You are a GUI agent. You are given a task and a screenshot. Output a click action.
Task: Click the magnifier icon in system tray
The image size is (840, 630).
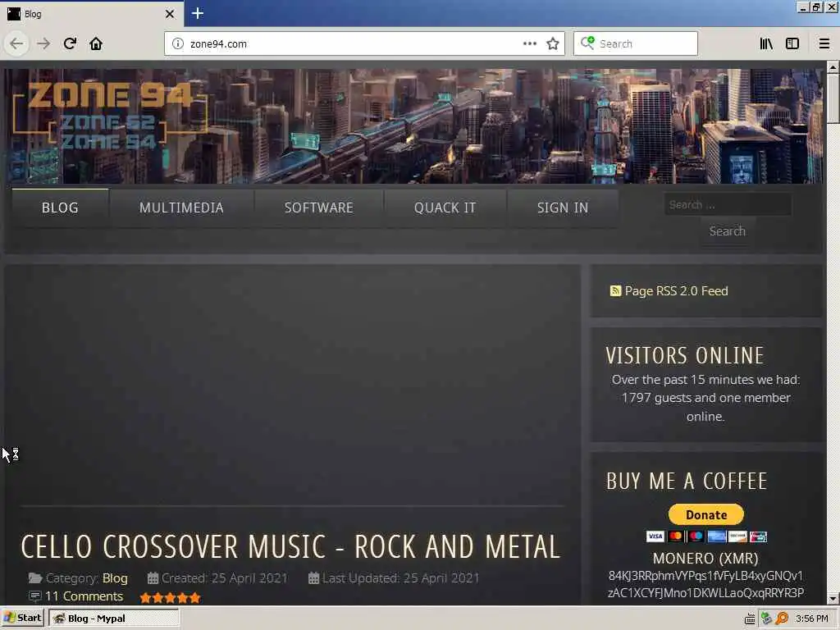pos(782,619)
